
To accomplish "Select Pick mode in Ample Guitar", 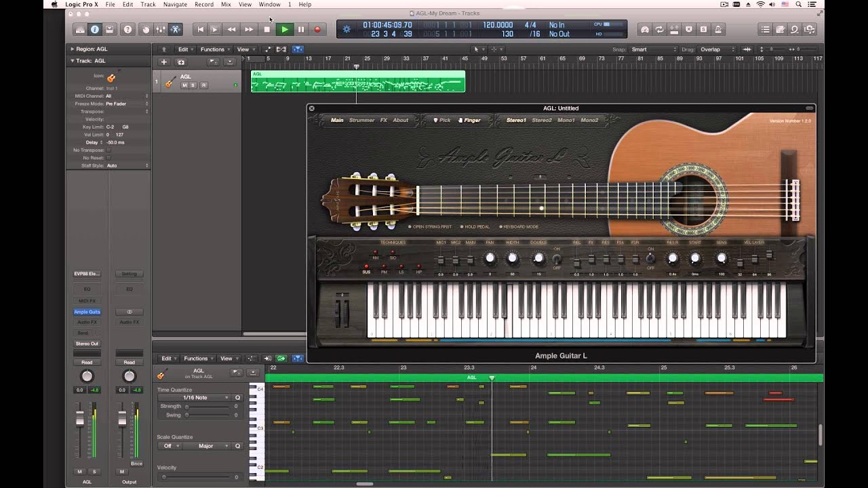I will [442, 120].
